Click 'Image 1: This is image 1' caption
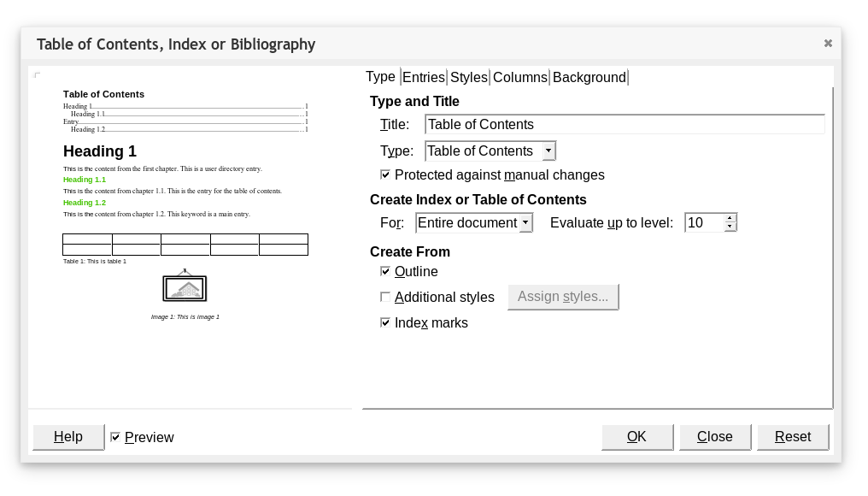 (x=185, y=317)
